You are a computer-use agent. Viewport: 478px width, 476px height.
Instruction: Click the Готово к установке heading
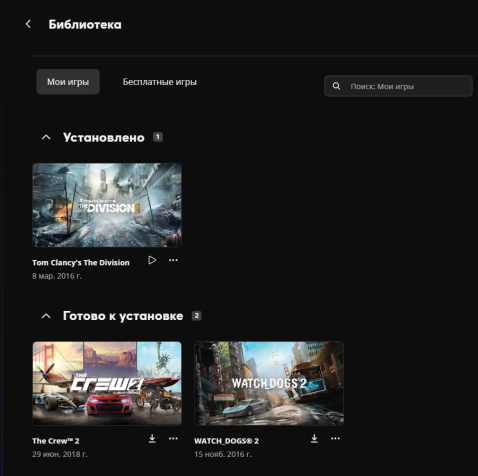(x=123, y=316)
